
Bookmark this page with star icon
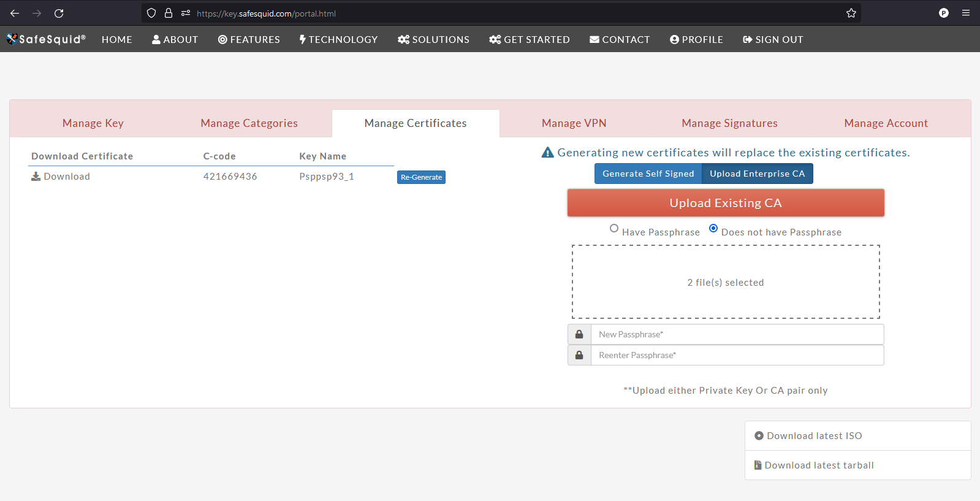(x=851, y=13)
